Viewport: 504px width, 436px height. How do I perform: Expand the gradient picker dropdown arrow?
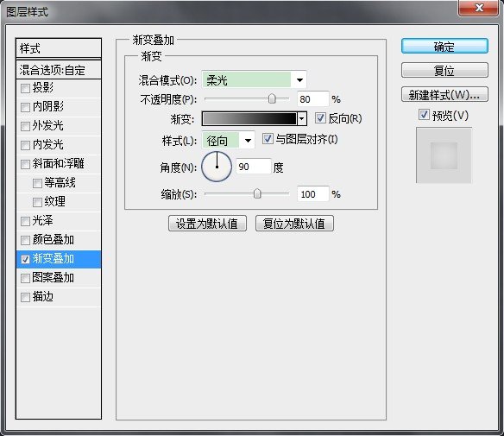301,119
